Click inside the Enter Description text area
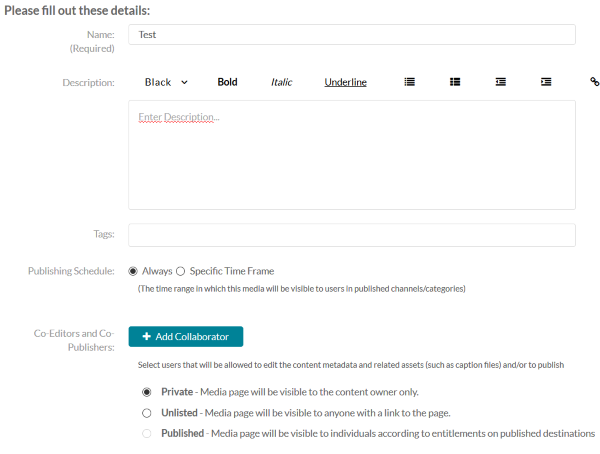Screen dimensions: 600x454 [x=352, y=155]
